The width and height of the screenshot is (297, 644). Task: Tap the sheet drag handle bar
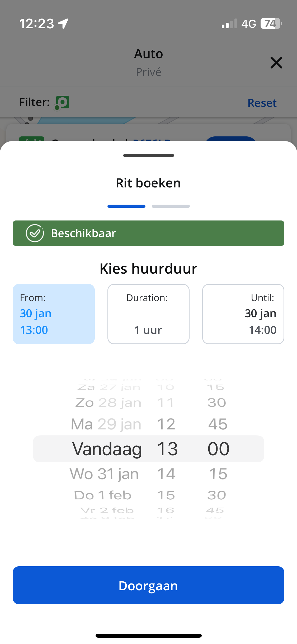point(148,155)
